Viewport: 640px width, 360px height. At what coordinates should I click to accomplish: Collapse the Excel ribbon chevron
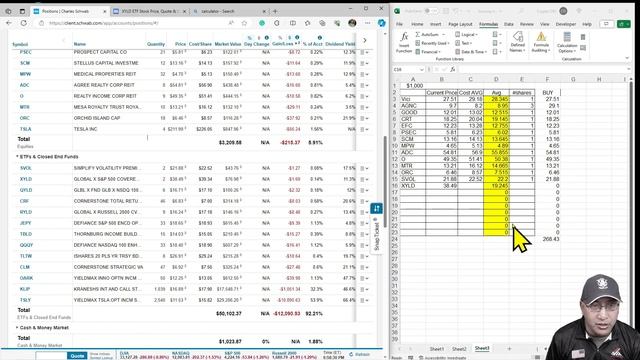pyautogui.click(x=627, y=59)
